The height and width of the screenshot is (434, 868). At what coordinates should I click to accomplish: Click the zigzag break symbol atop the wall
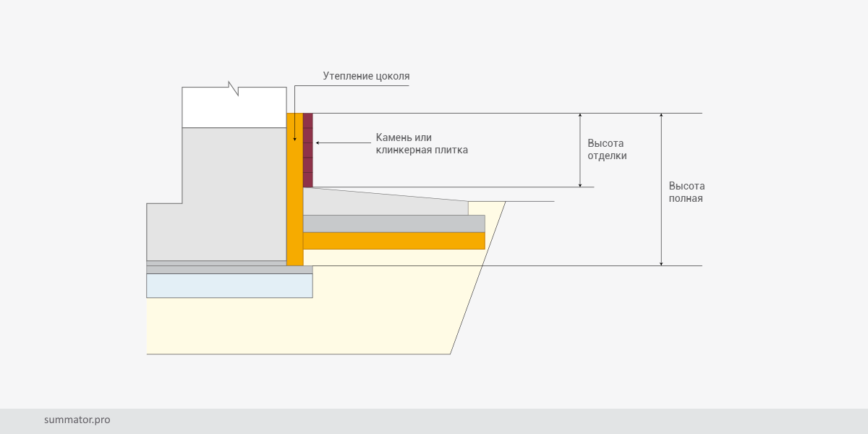(233, 88)
